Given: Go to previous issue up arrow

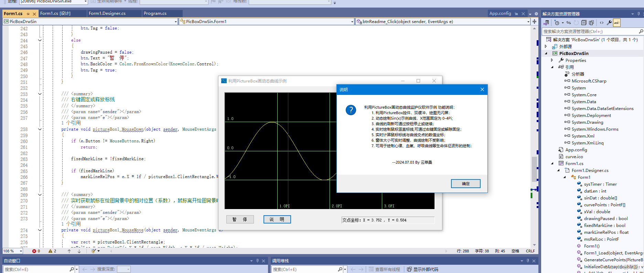Looking at the screenshot, I should [x=69, y=251].
